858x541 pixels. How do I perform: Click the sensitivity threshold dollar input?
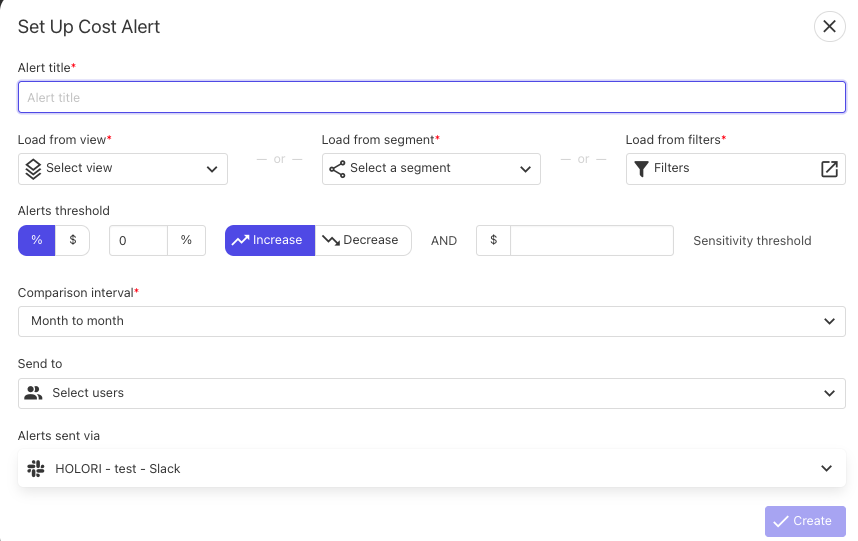click(x=592, y=240)
